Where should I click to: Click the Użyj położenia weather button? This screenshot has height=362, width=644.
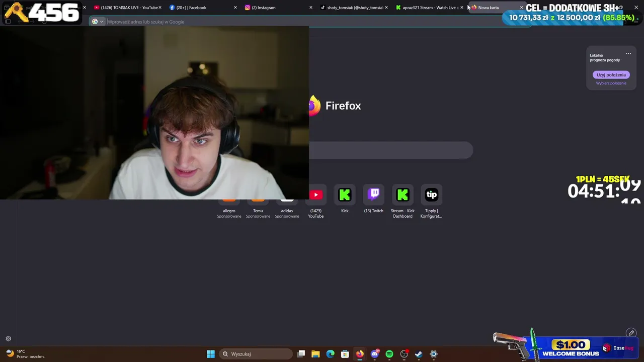click(611, 75)
